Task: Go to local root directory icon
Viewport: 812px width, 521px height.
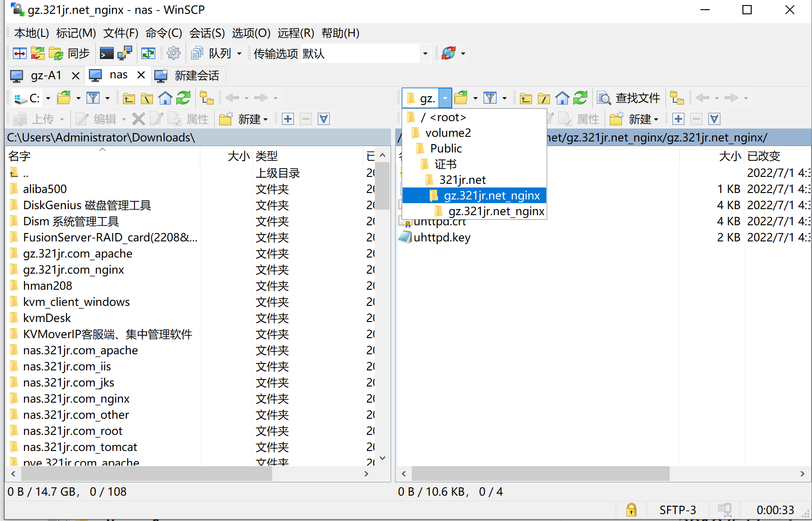Action: (147, 98)
